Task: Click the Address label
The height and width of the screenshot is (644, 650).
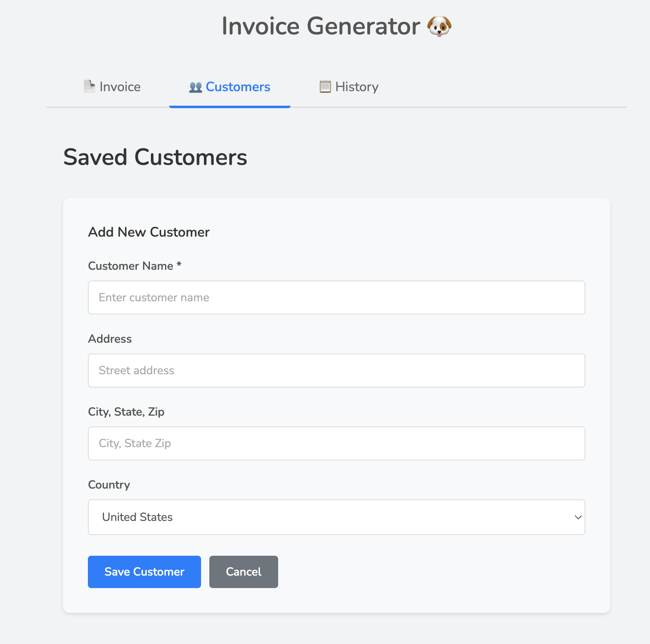Action: click(109, 339)
